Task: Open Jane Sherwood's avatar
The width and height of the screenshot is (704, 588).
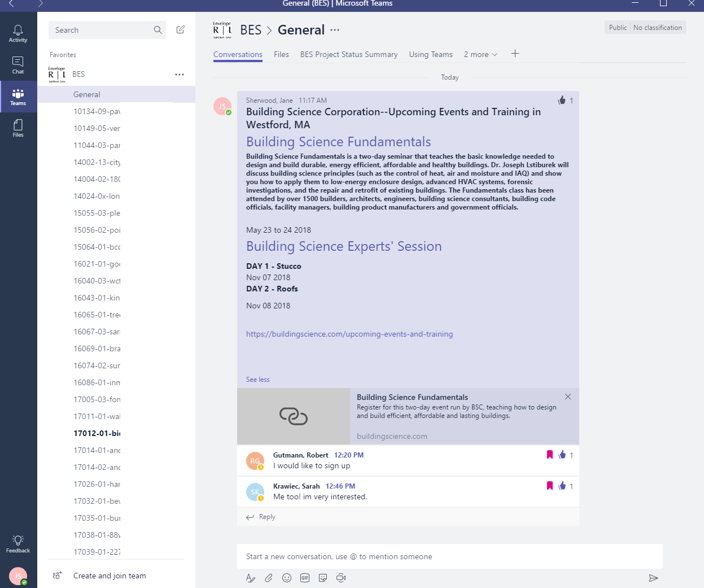Action: pyautogui.click(x=222, y=106)
